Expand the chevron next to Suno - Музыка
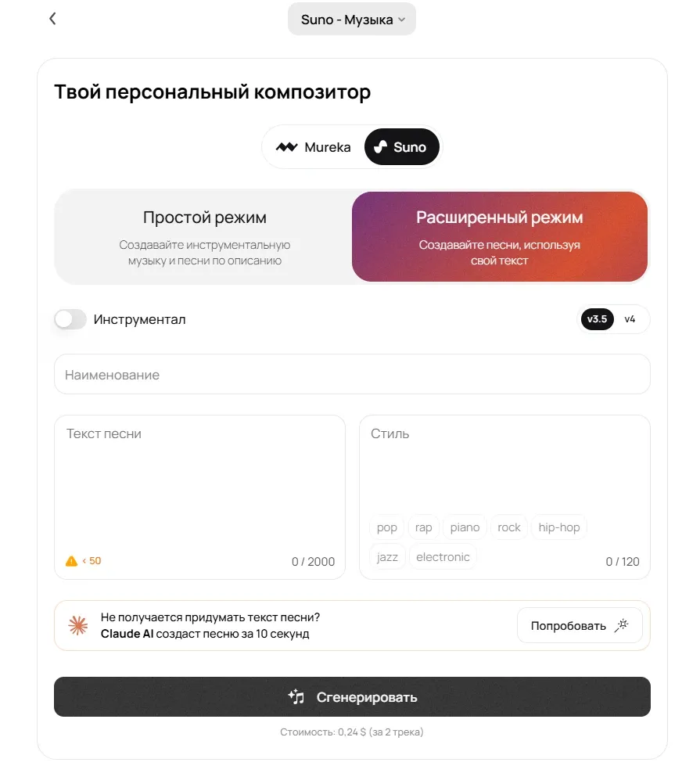 coord(401,20)
